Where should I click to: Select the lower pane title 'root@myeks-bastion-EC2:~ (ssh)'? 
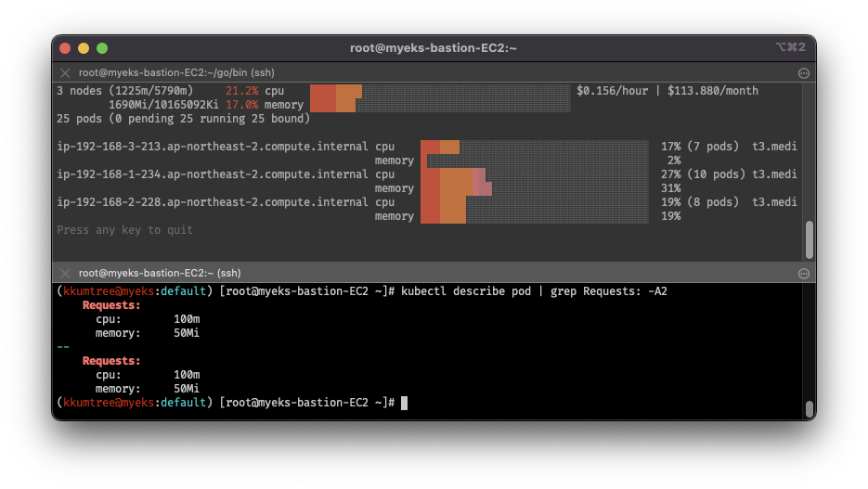pos(160,273)
